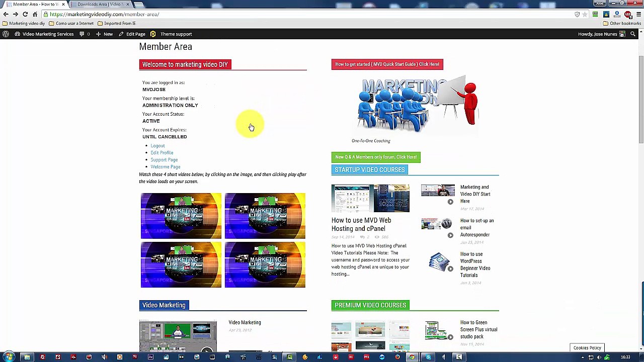Open the Video Marketing Services admin menu

tap(44, 34)
